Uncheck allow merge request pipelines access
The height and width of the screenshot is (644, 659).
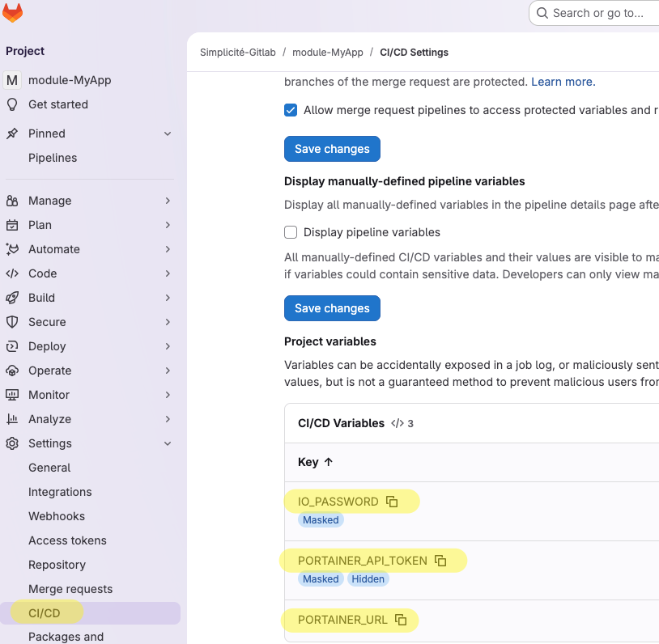tap(291, 110)
